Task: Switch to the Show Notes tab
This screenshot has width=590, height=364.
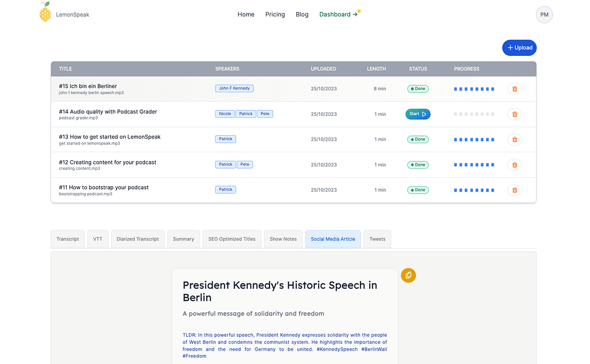Action: [283, 239]
